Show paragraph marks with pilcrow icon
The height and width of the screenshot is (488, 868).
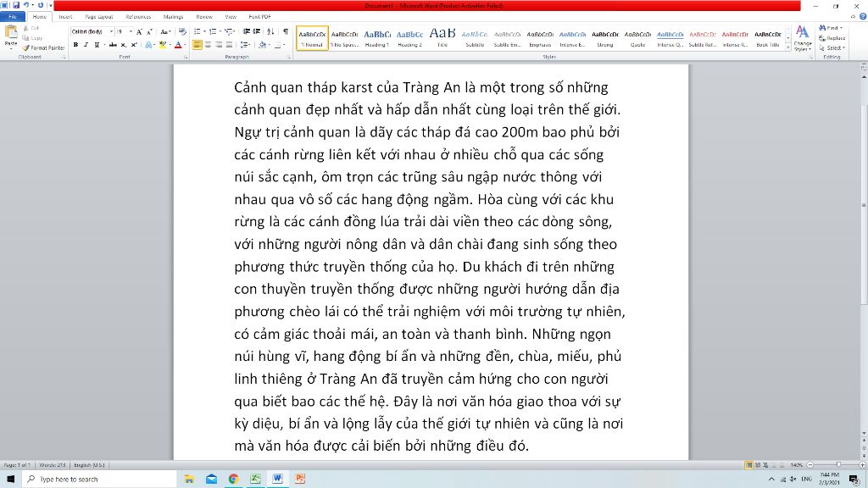(x=286, y=32)
